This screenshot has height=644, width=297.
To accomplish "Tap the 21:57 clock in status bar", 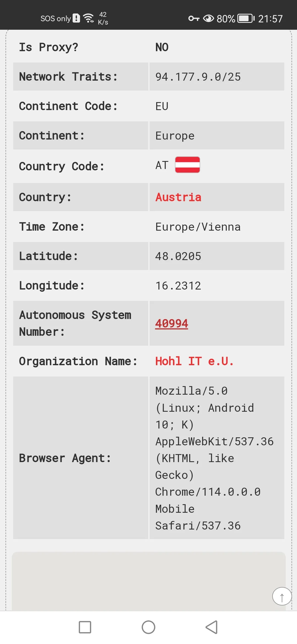I will (x=270, y=19).
